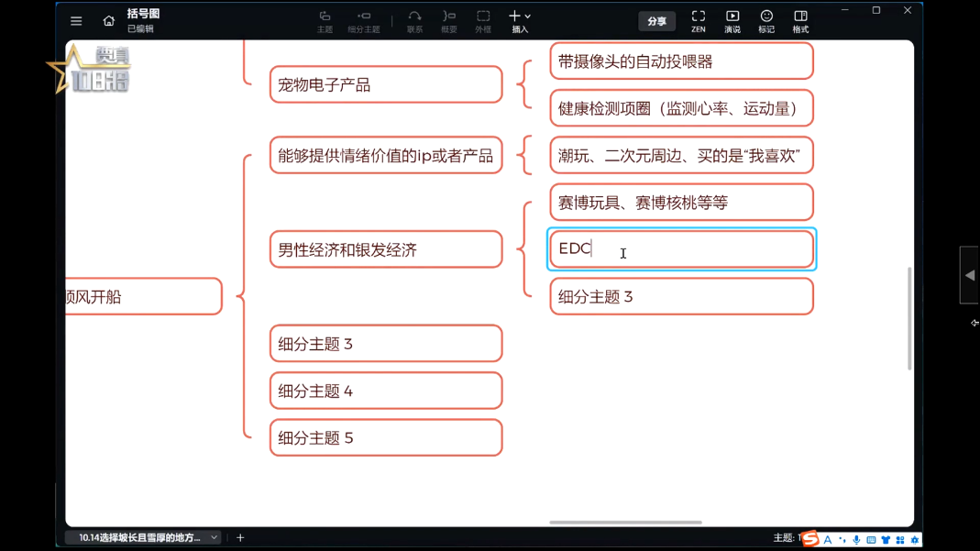This screenshot has height=551, width=980.
Task: Add a new sheet with plus button
Action: [240, 538]
